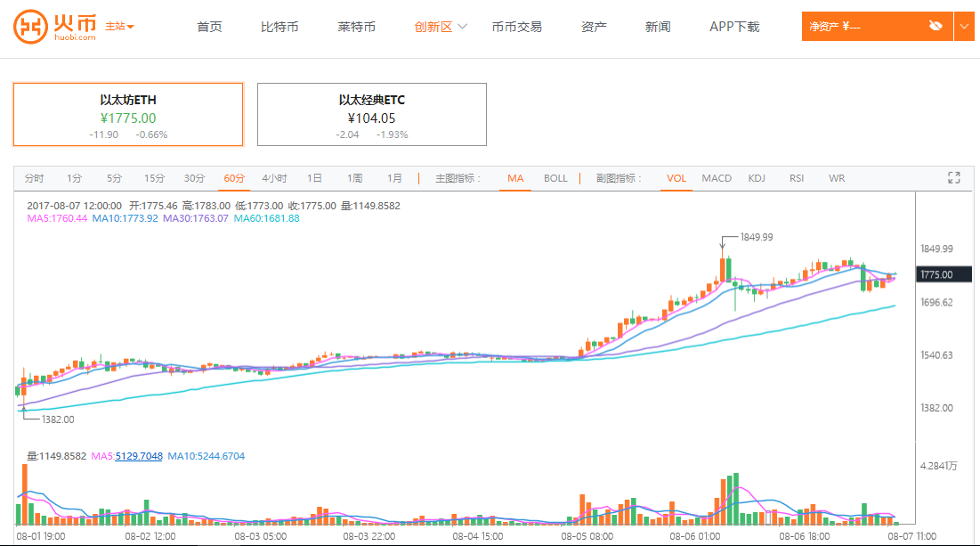Expand the net asset dropdown arrow
The height and width of the screenshot is (546, 980).
[965, 27]
